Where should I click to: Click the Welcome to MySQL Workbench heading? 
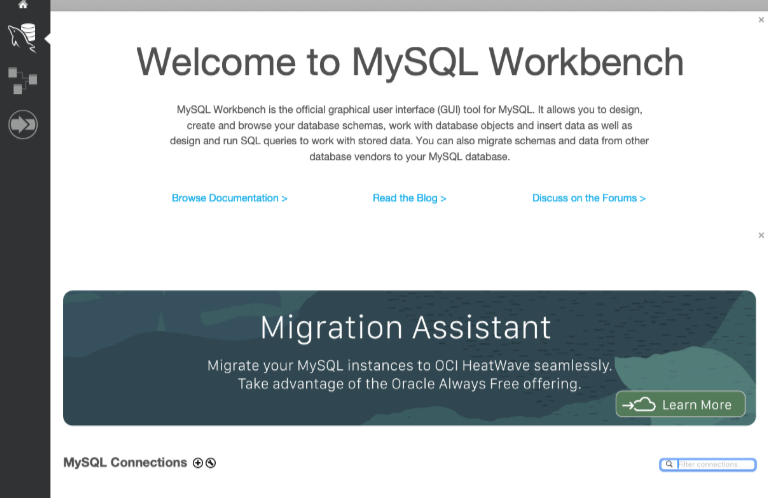[x=410, y=62]
